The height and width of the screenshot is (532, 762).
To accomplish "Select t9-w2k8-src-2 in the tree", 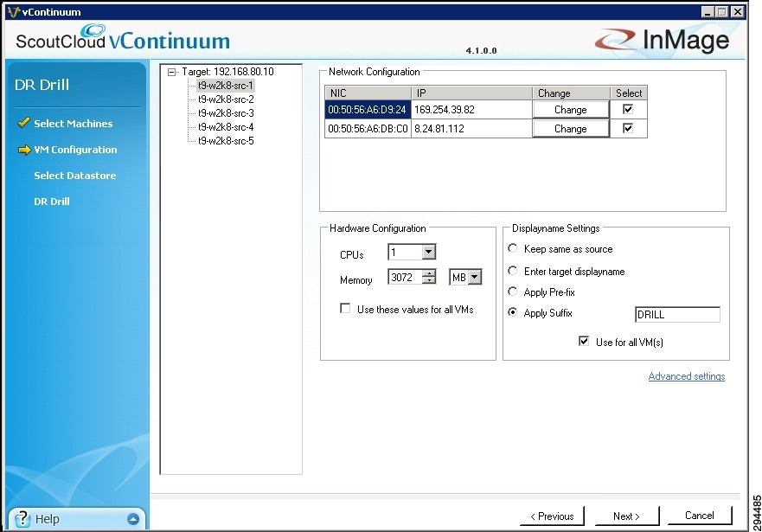I will (x=226, y=99).
